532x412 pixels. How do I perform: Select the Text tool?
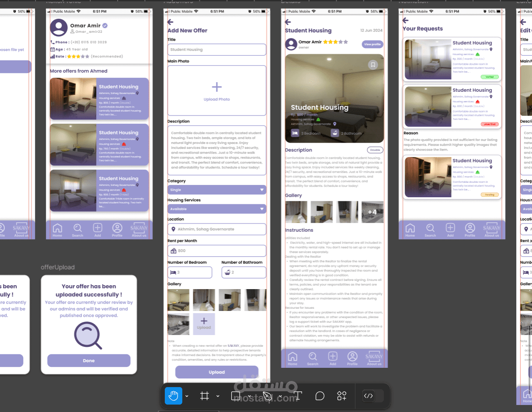tap(298, 396)
